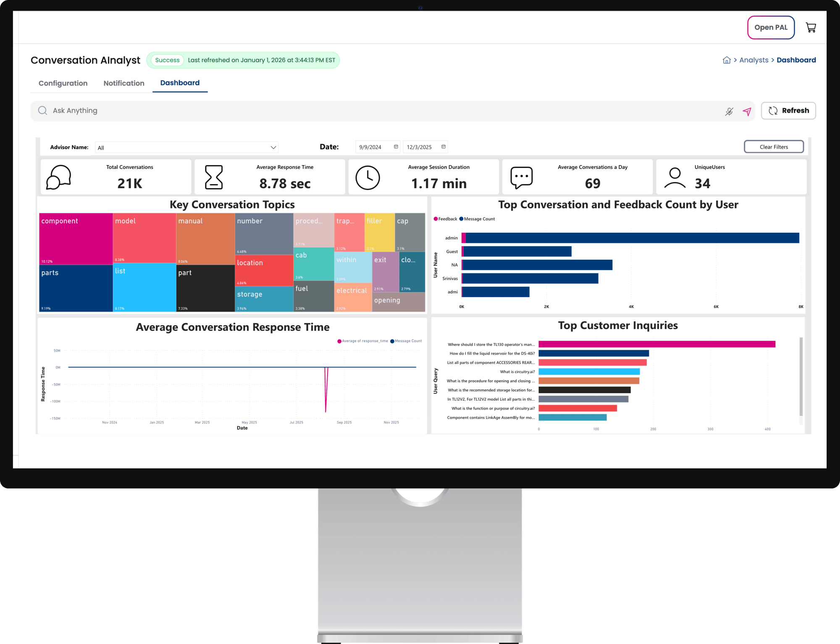
Task: Click the home breadcrumb icon
Action: pos(727,60)
